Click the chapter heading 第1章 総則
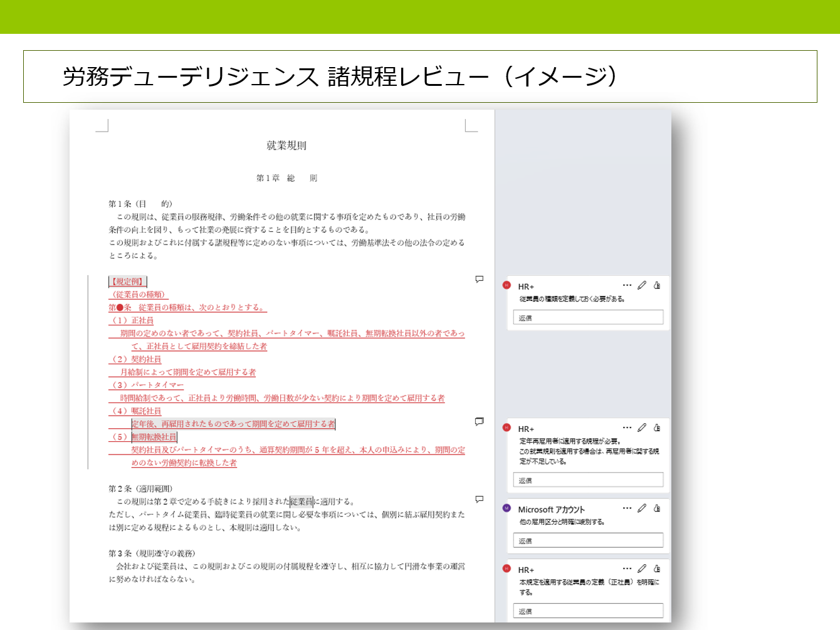The image size is (840, 630). [286, 178]
